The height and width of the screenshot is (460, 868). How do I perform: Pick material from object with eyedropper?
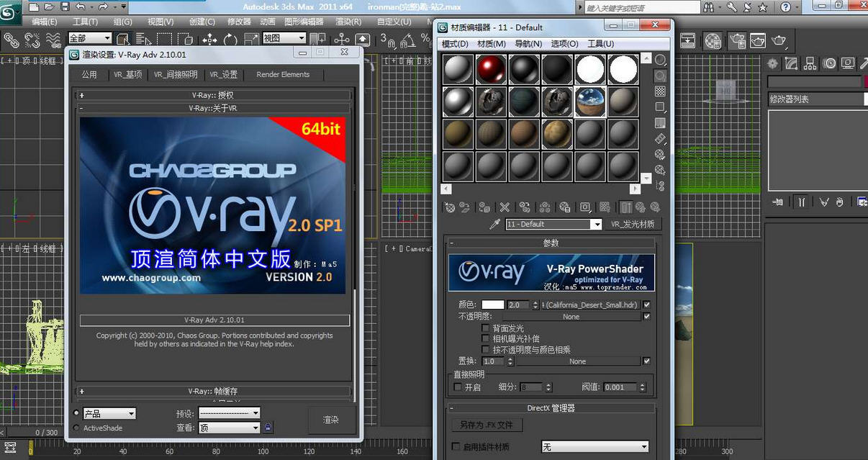[494, 225]
